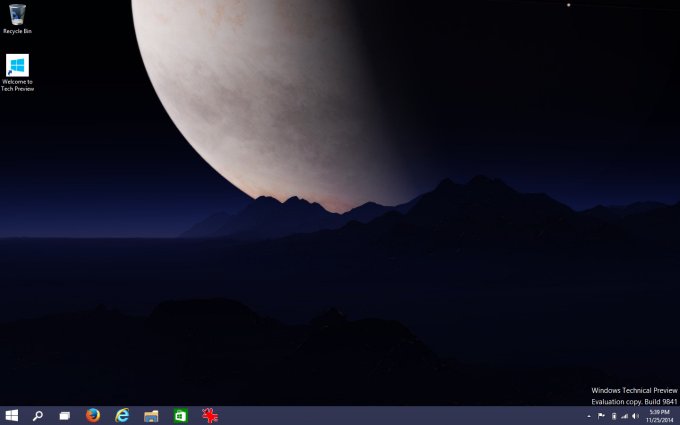Click the battery status tray icon
The height and width of the screenshot is (425, 680).
tap(614, 416)
